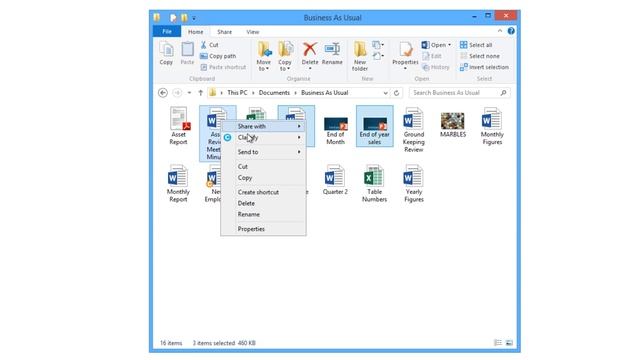Select the End of year sales file
Viewport: 640px width, 360px height.
pos(375,126)
